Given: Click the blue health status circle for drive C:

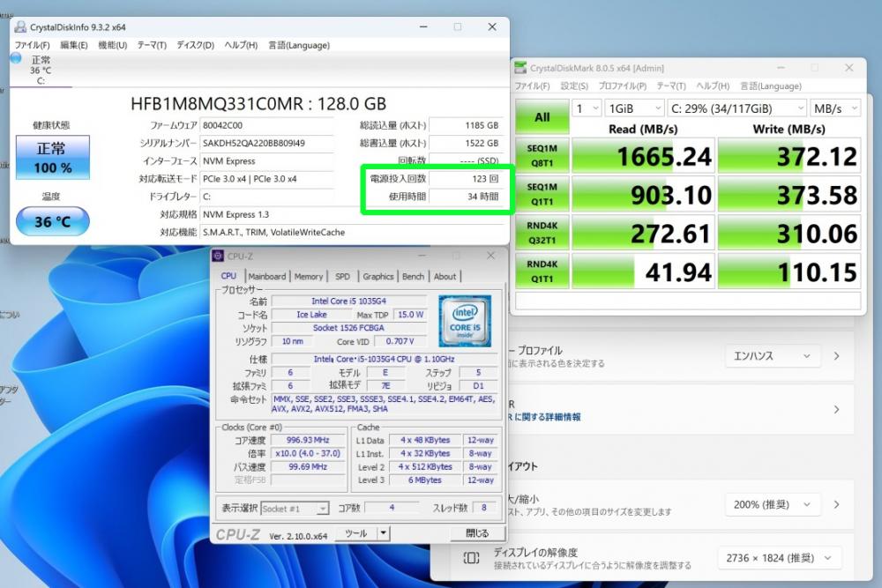Looking at the screenshot, I should coord(16,58).
